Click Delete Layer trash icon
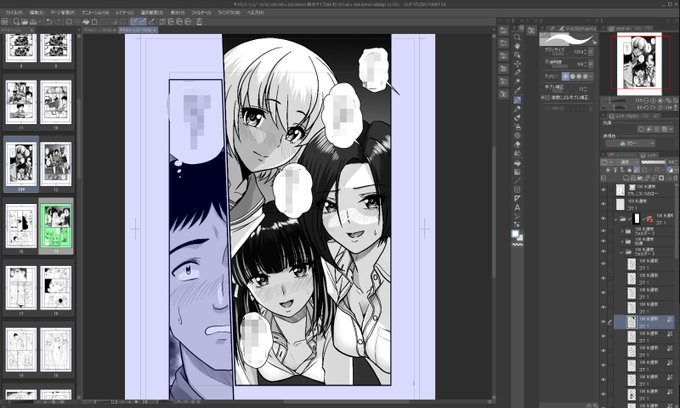The height and width of the screenshot is (408, 680). pos(676,178)
